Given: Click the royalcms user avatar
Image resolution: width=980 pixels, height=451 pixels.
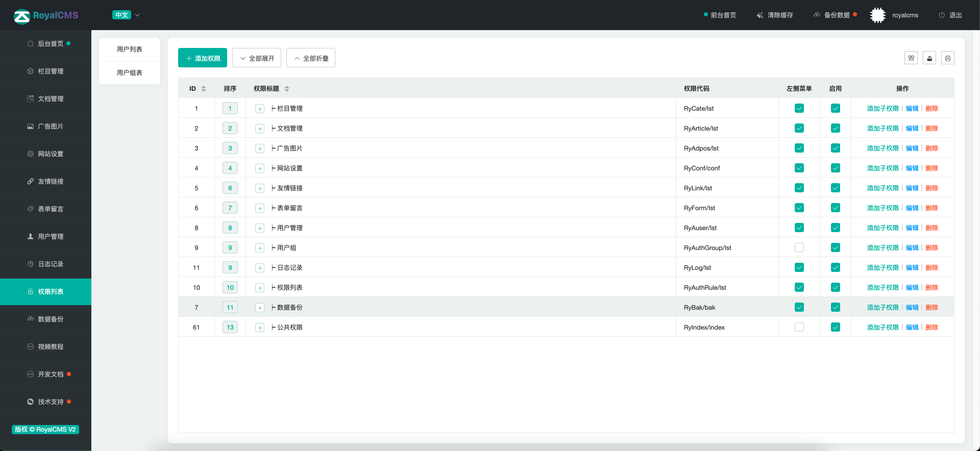Looking at the screenshot, I should pos(878,15).
